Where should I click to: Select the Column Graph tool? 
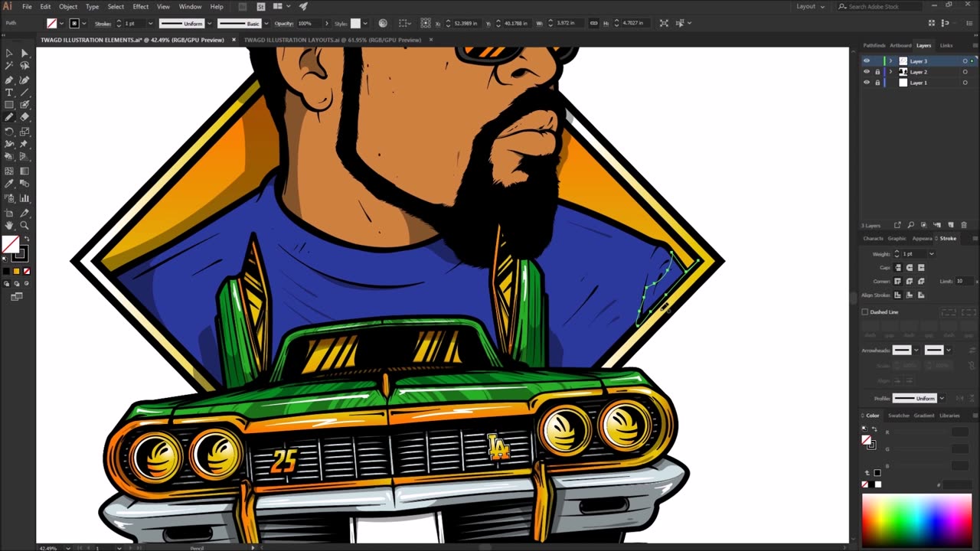(x=24, y=197)
